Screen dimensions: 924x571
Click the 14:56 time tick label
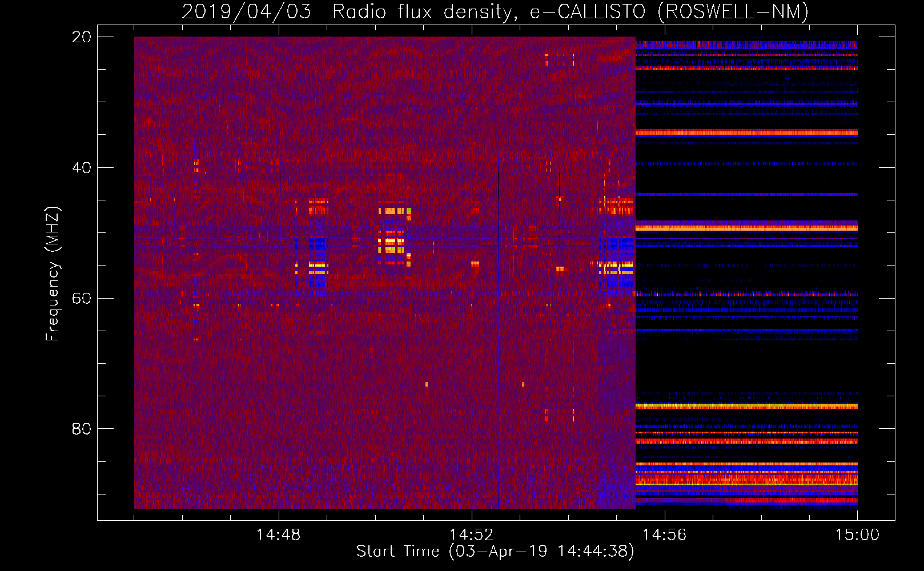[x=664, y=535]
